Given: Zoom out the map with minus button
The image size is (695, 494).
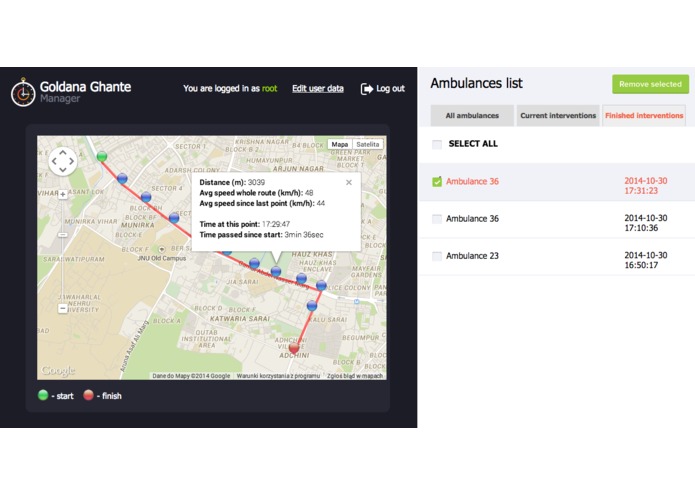Looking at the screenshot, I should pyautogui.click(x=62, y=308).
